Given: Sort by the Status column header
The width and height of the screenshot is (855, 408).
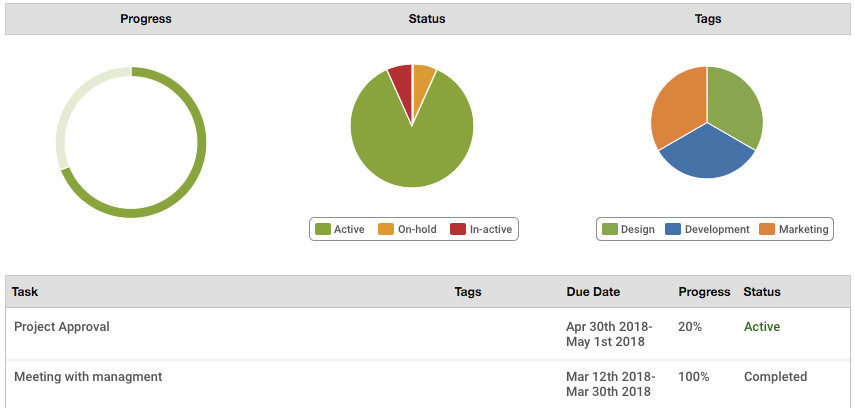Looking at the screenshot, I should click(x=762, y=292).
